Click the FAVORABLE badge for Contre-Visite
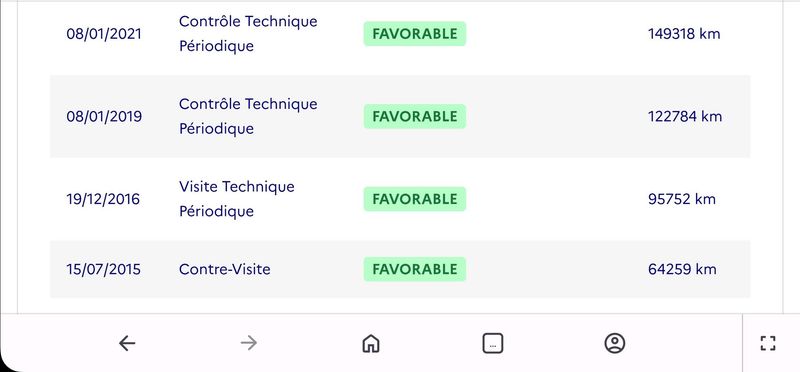Screen dimensions: 800x372 coord(415,269)
